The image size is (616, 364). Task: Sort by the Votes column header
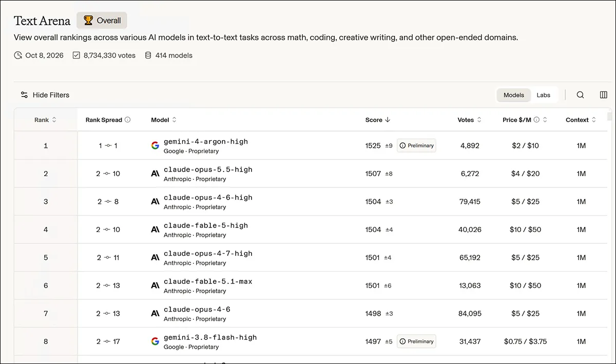pos(470,120)
